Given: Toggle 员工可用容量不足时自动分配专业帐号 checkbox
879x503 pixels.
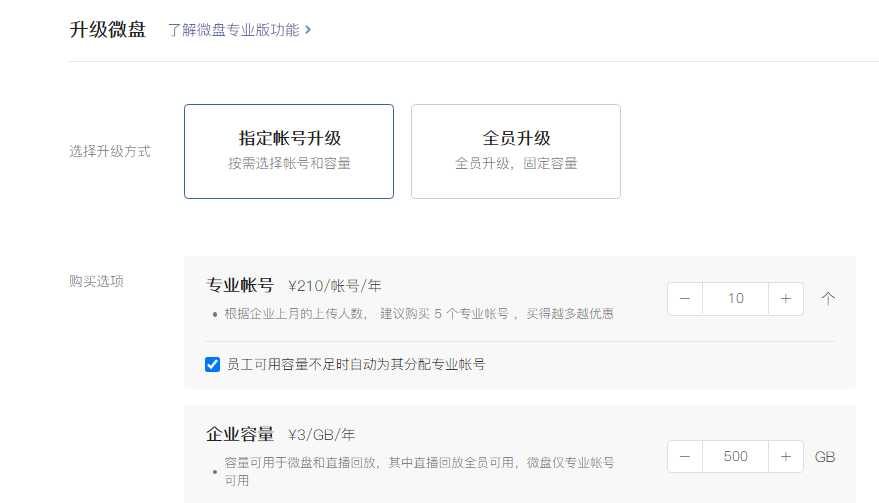Looking at the screenshot, I should point(212,365).
